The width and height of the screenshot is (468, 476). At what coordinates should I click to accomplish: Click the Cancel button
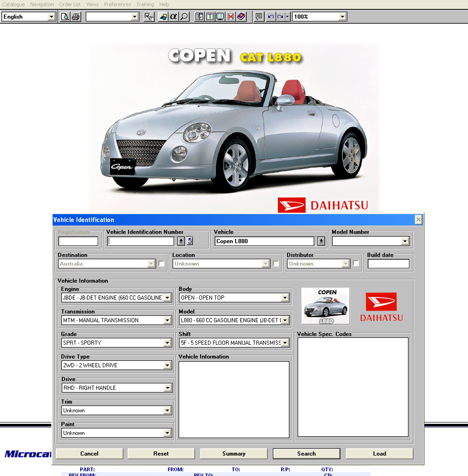click(x=90, y=454)
